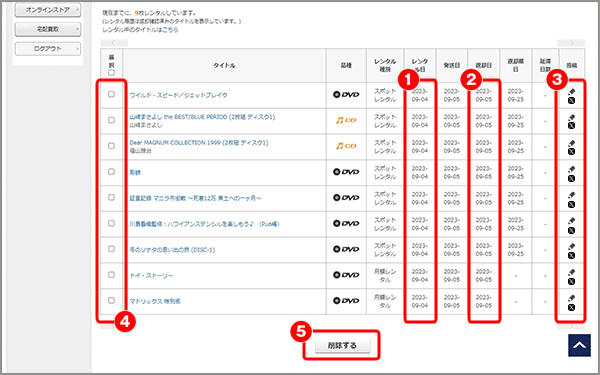Share ハワイアンステンシル title on X icon
This screenshot has width=600, height=375.
click(x=571, y=230)
